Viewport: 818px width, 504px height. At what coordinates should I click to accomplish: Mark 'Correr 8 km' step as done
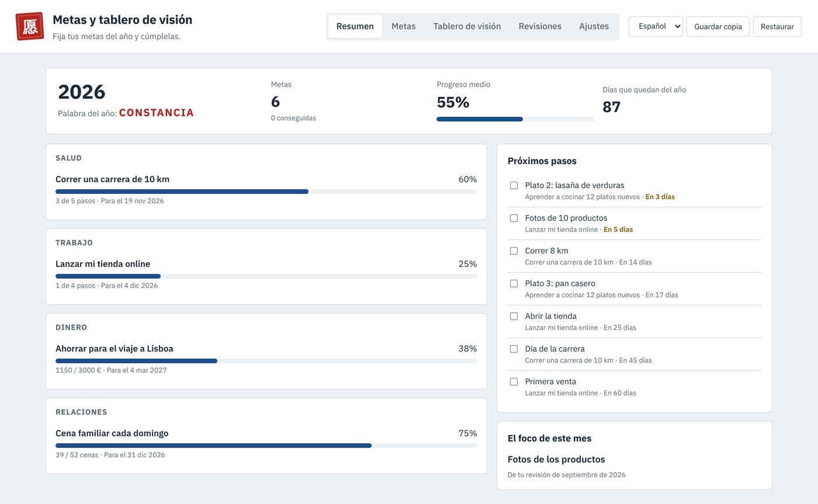coord(514,251)
